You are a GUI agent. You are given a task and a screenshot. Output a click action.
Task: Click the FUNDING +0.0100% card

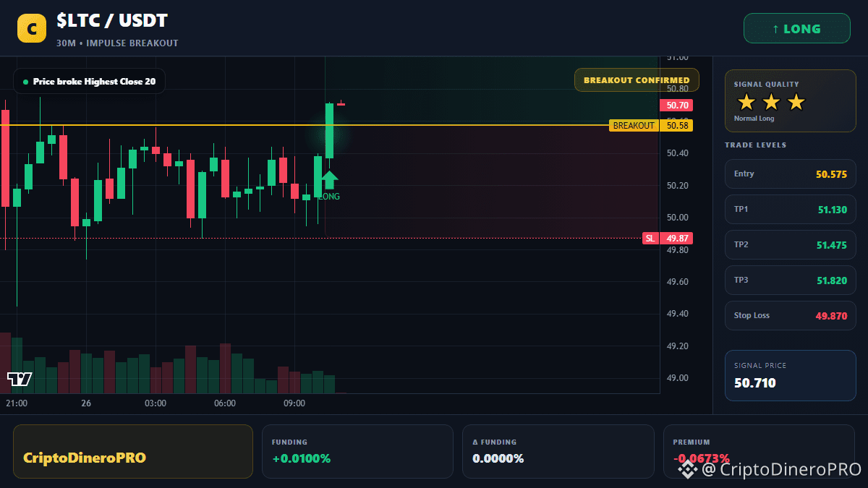tap(357, 451)
